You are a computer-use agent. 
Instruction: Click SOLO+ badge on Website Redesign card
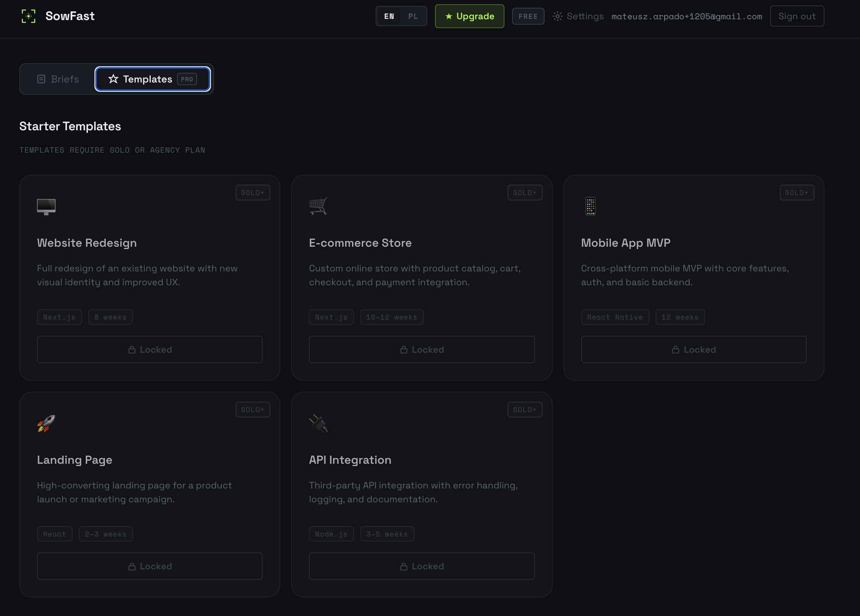point(253,193)
